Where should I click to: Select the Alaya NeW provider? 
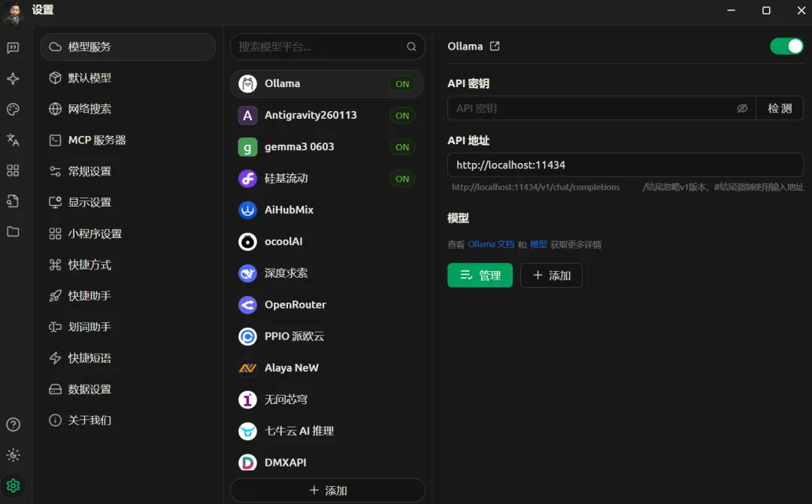[327, 367]
